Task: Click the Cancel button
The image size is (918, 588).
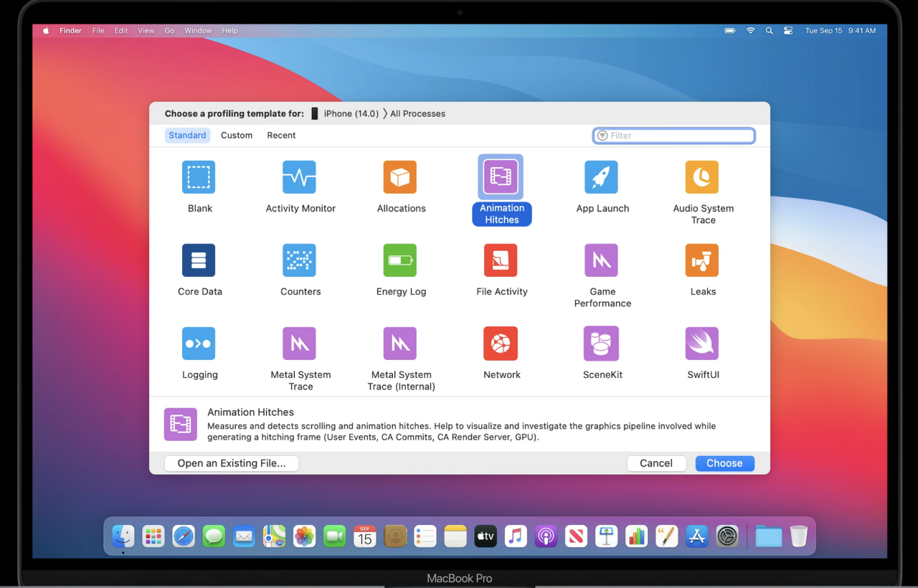Action: (656, 463)
